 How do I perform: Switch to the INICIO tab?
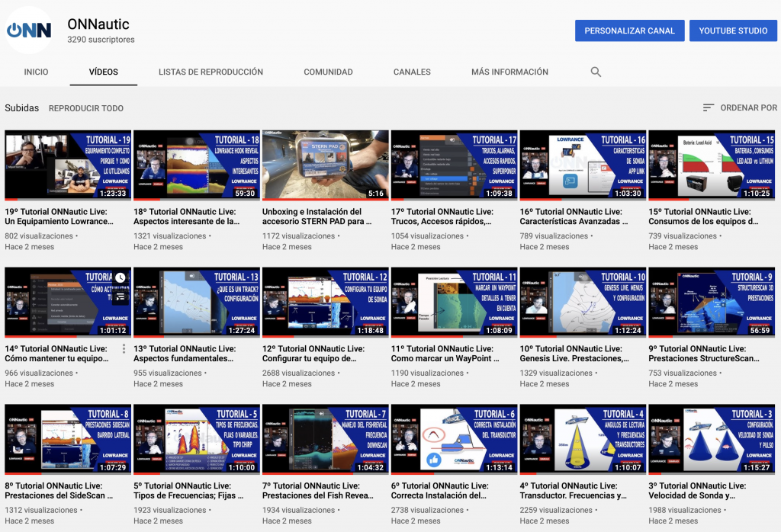coord(36,71)
